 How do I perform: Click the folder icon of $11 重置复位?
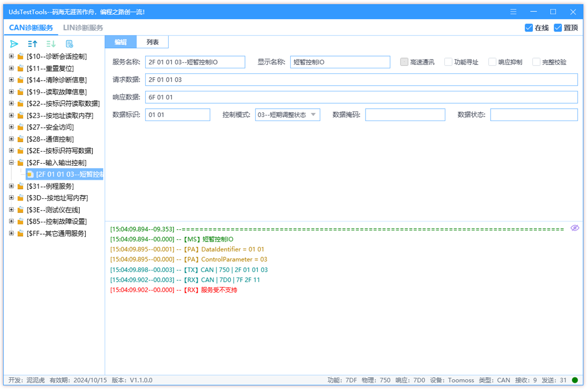tap(21, 68)
